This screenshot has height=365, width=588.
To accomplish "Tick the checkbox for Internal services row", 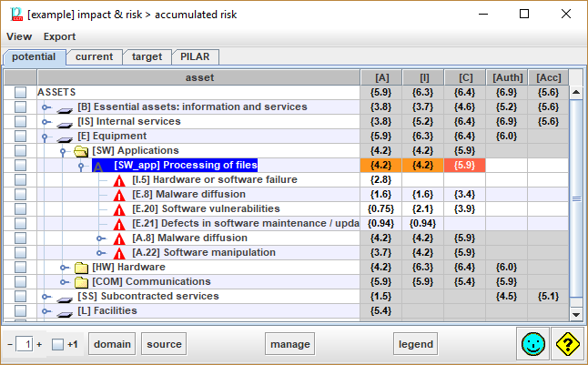I will coord(20,122).
